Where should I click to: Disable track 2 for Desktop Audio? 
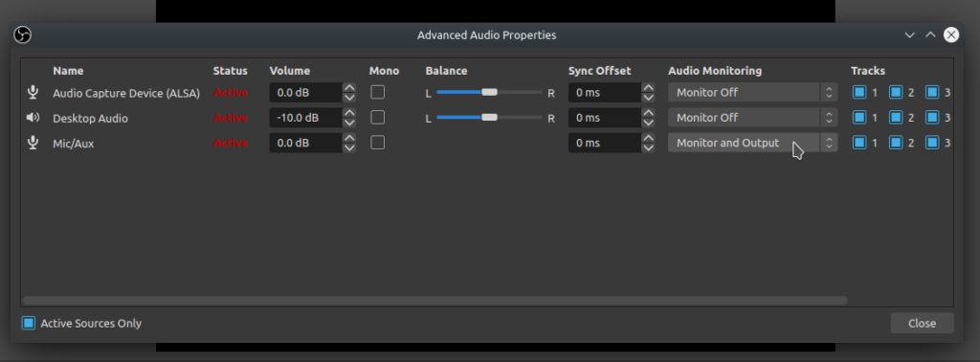[896, 118]
